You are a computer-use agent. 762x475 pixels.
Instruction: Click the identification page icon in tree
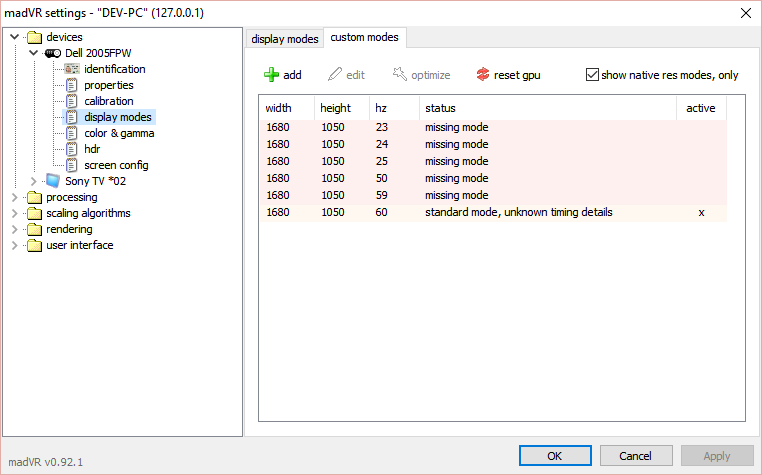pyautogui.click(x=71, y=69)
